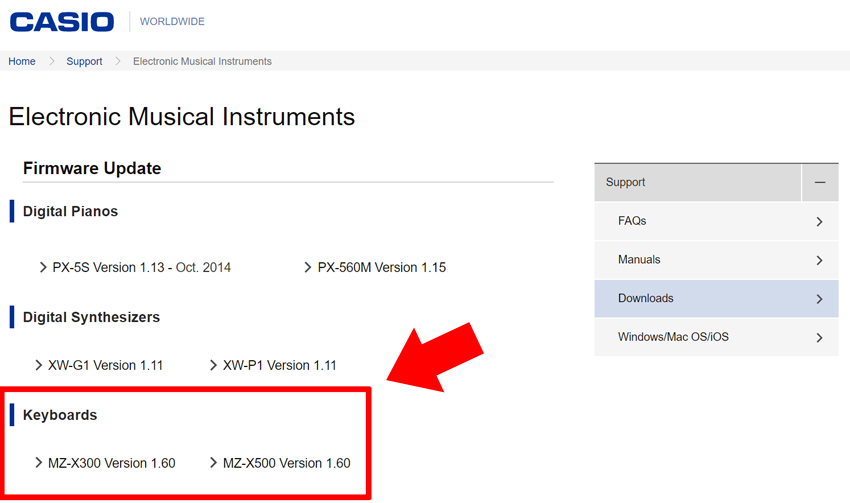Open the Support breadcrumb link

pos(84,61)
